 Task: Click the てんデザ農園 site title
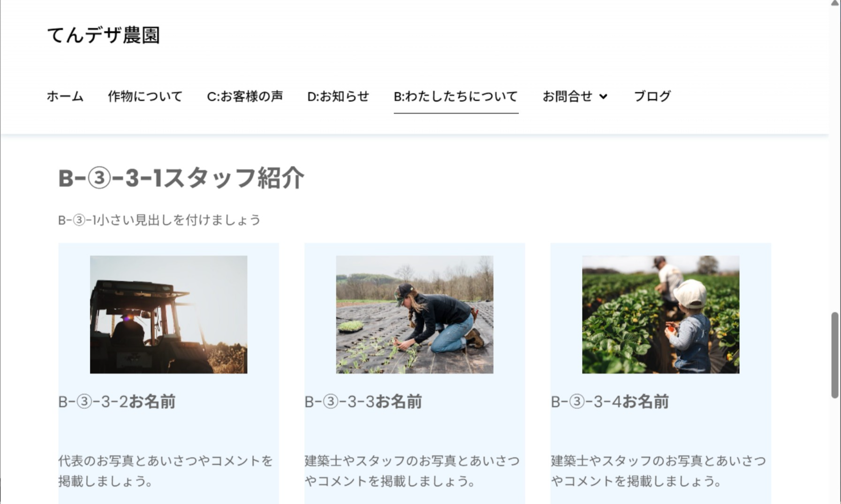pos(104,35)
